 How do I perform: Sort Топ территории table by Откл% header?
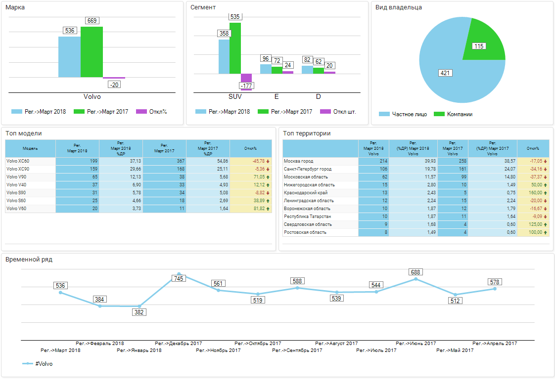[533, 148]
